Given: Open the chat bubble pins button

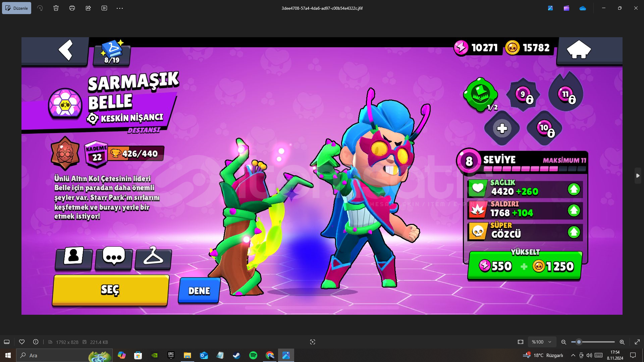Looking at the screenshot, I should [x=114, y=258].
